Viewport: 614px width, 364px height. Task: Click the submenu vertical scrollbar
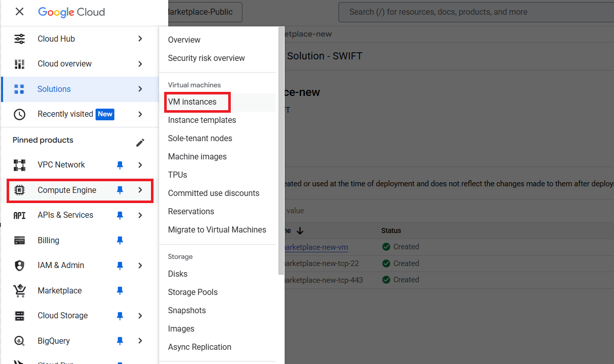tap(281, 151)
